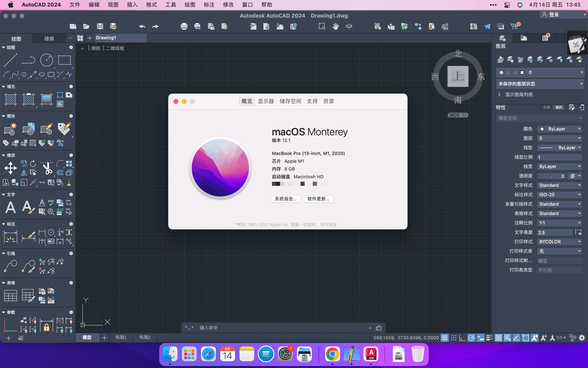This screenshot has height=368, width=588.
Task: Switch to the 显示器 tab in About window
Action: 266,101
